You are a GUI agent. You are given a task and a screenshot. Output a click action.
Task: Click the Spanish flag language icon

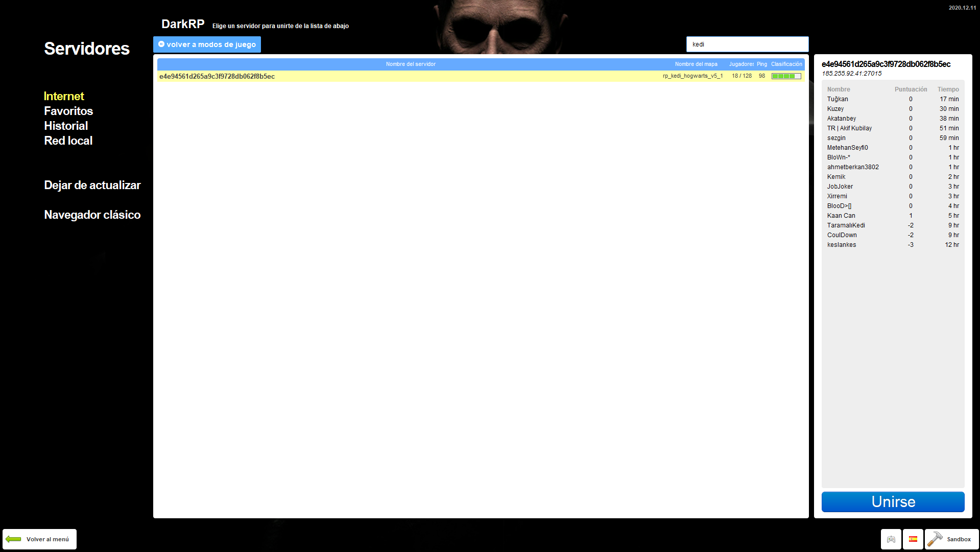(913, 539)
